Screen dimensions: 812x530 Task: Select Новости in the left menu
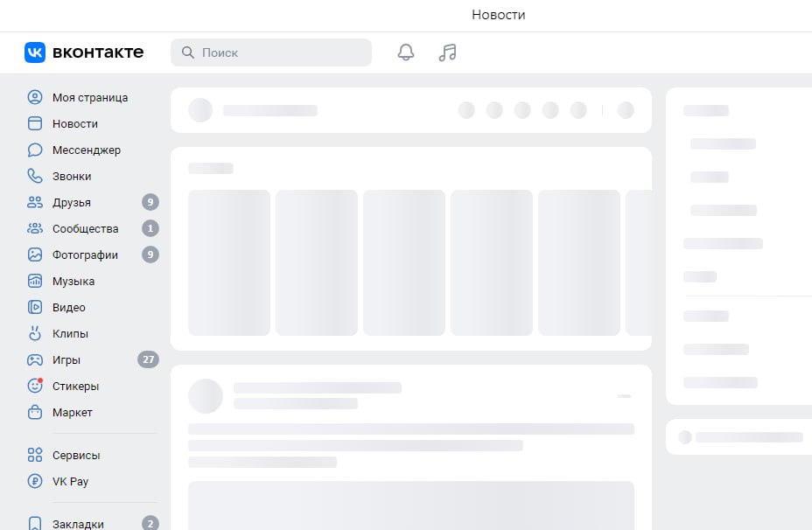click(74, 123)
